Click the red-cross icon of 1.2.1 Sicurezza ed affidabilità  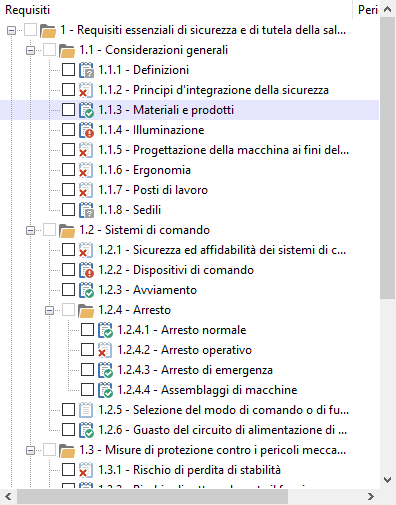coord(86,250)
